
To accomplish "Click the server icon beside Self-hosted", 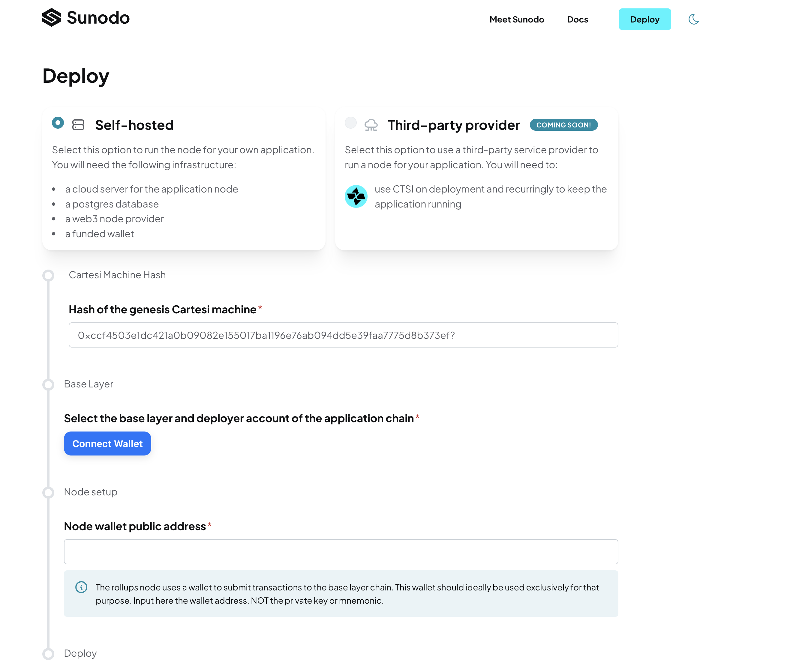I will (78, 125).
